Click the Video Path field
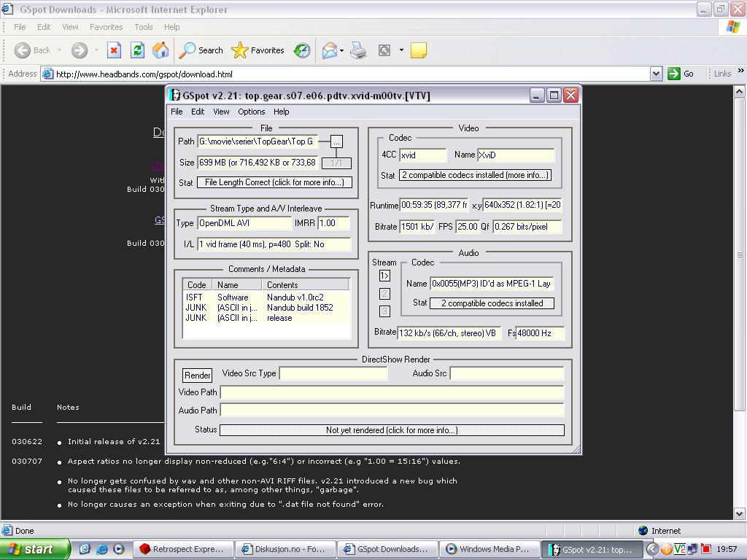Image resolution: width=747 pixels, height=560 pixels. pos(392,392)
